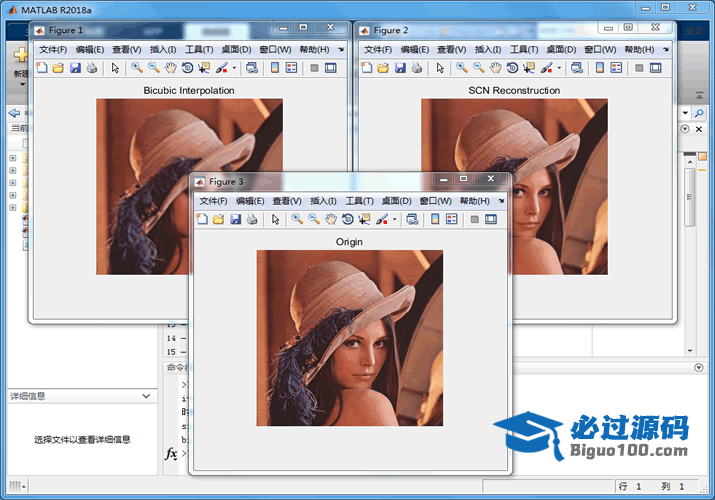Click New Figure icon in Figure 2 toolbar
The image size is (715, 500).
pos(367,68)
